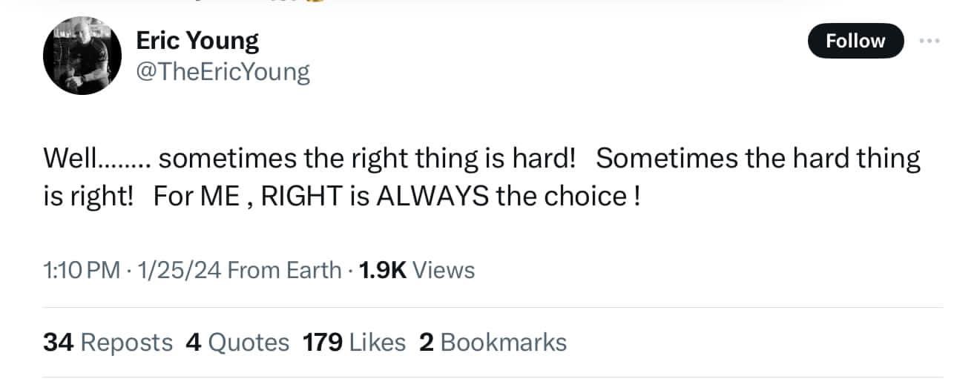Image resolution: width=980 pixels, height=379 pixels.
Task: Click the sentence 'Sometimes the hard thing'
Action: 757,159
